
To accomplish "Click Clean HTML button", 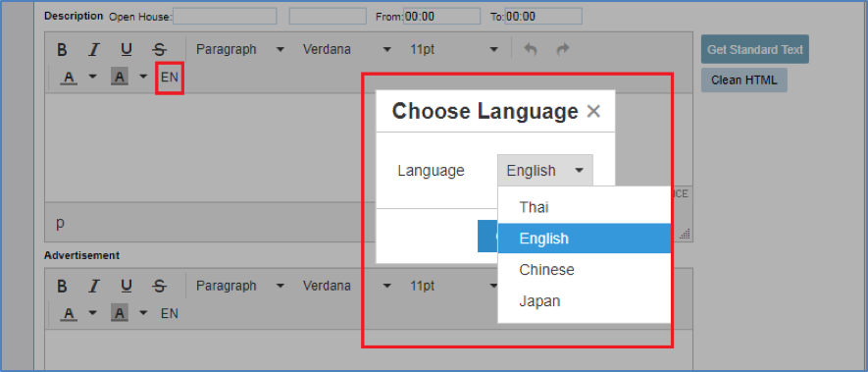I will pyautogui.click(x=744, y=80).
